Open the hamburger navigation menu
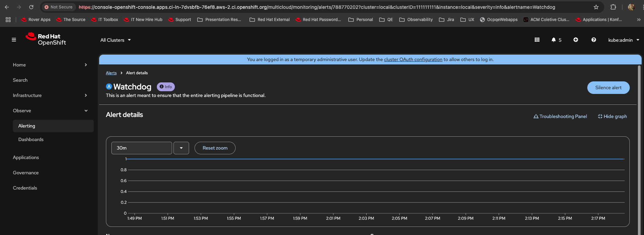The image size is (644, 235). point(14,40)
